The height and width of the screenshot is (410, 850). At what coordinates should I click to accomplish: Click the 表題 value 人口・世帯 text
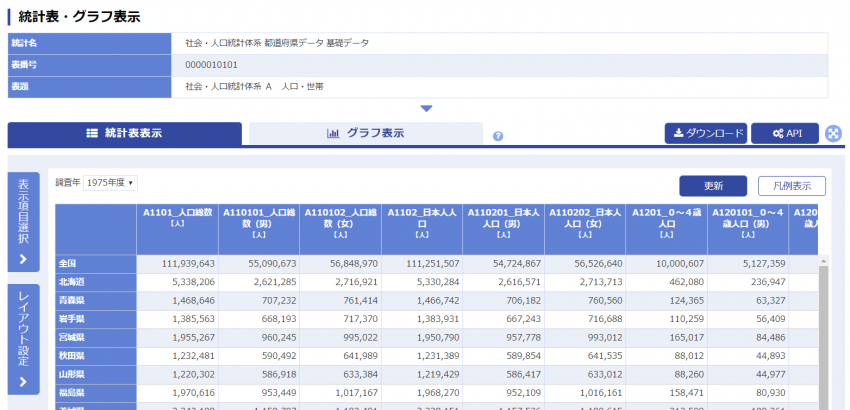[x=302, y=87]
